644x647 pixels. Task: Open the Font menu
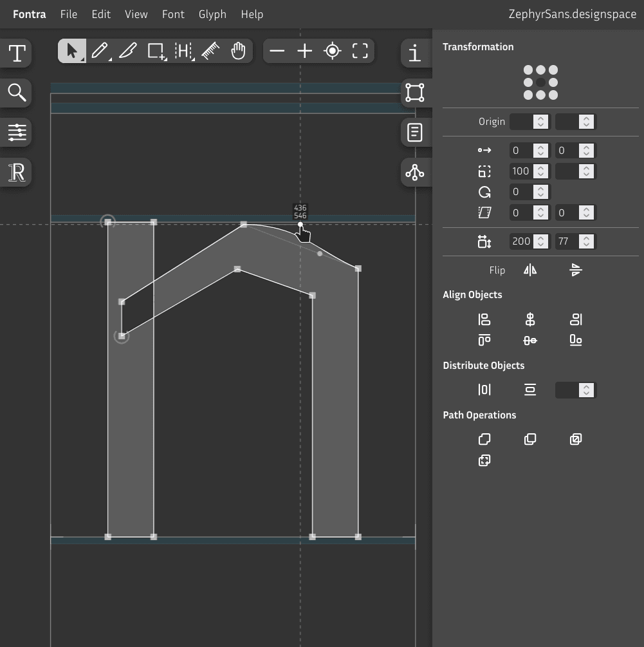click(x=173, y=14)
